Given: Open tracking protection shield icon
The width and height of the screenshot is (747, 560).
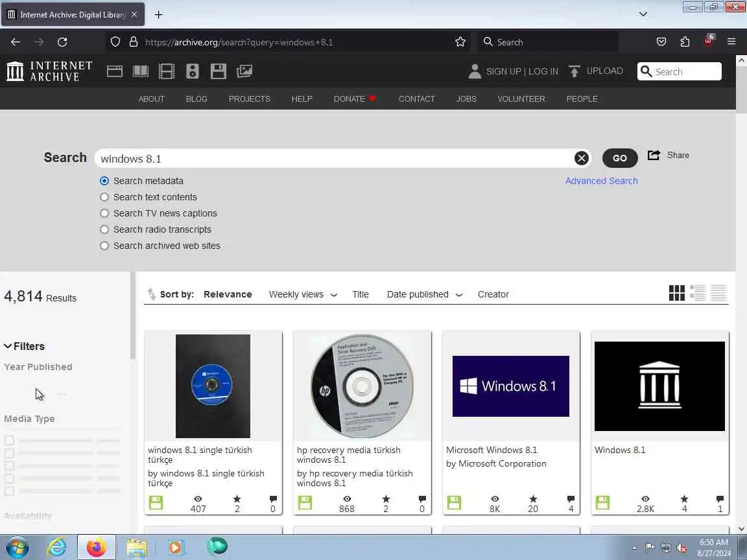Looking at the screenshot, I should [115, 42].
